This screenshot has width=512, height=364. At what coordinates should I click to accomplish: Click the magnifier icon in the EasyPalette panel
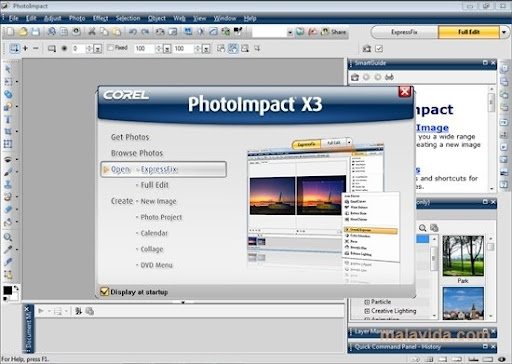pos(422,228)
